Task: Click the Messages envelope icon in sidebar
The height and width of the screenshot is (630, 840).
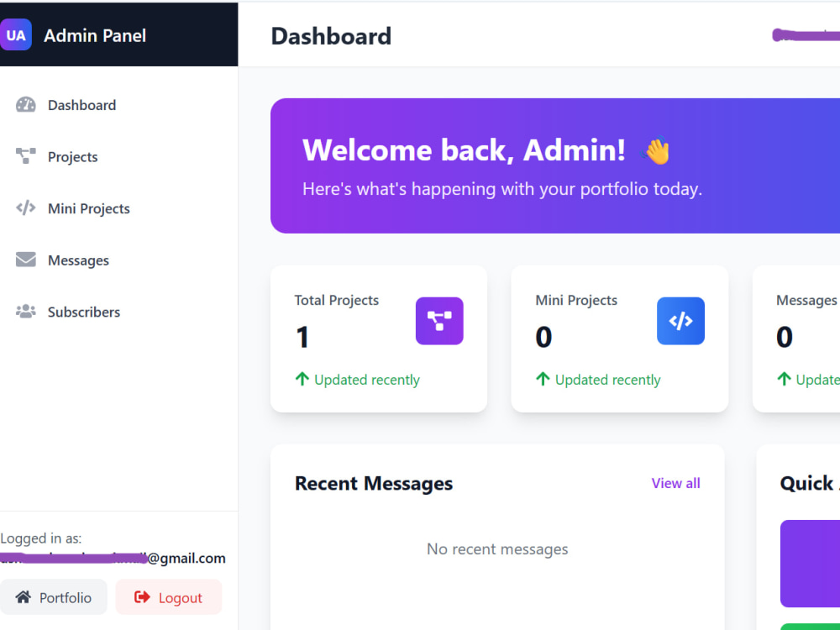Action: tap(26, 260)
